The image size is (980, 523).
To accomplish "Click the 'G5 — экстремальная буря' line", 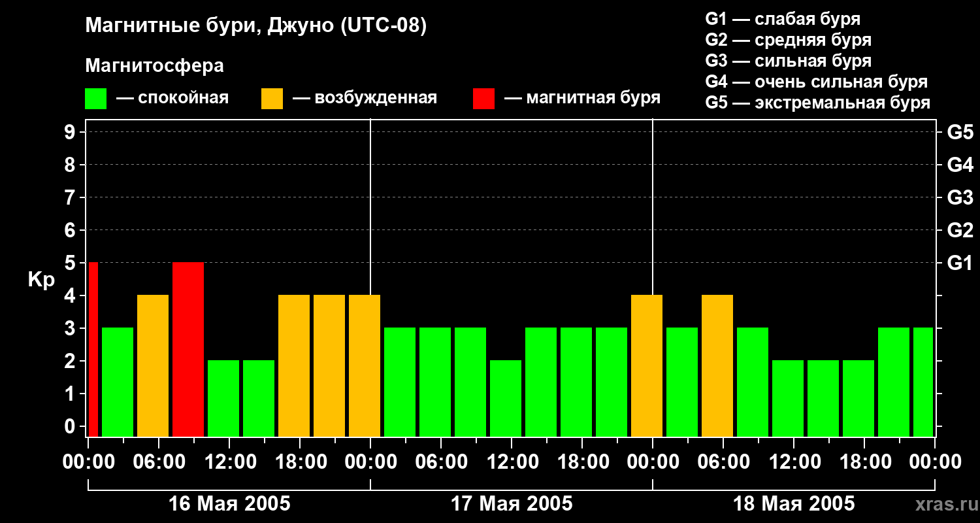I will click(817, 103).
